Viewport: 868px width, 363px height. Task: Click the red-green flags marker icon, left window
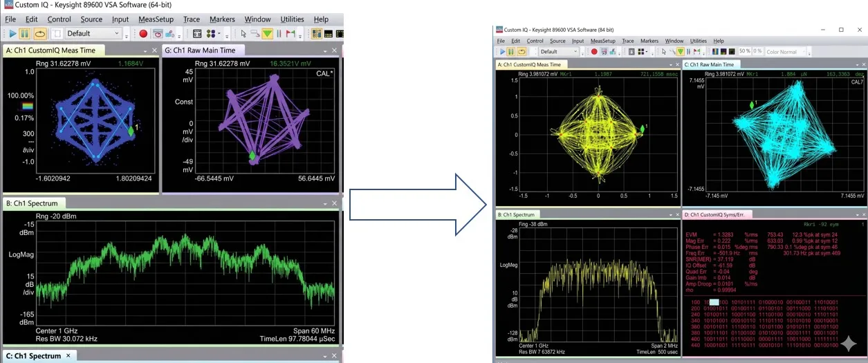[x=290, y=33]
